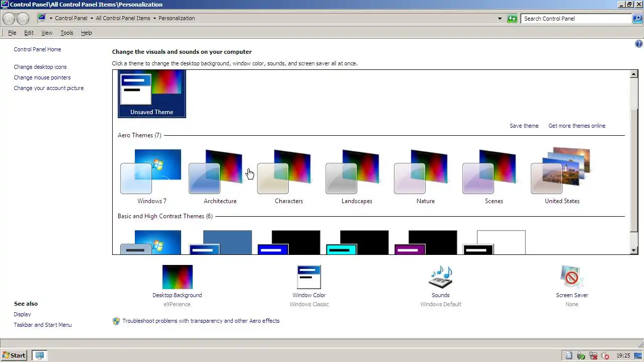Open the Help menu
The image size is (644, 362).
coord(87,33)
